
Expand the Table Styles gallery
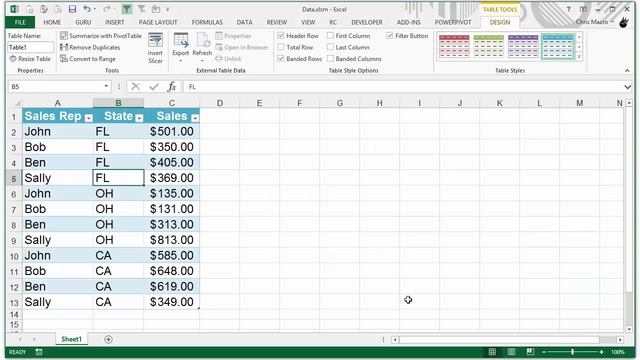tap(579, 57)
